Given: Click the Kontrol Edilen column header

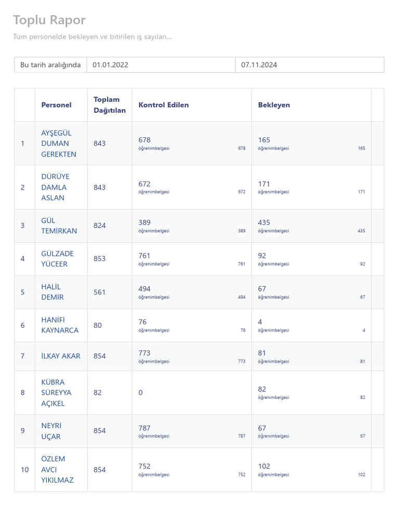Looking at the screenshot, I should [x=164, y=105].
